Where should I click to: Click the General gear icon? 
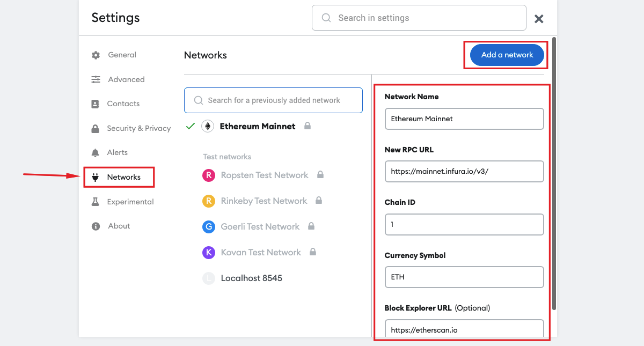coord(96,55)
